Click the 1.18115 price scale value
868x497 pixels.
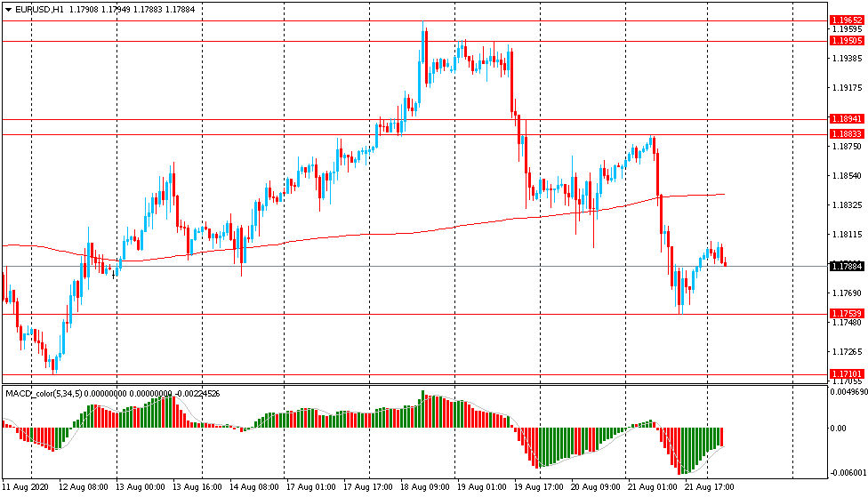(x=848, y=234)
